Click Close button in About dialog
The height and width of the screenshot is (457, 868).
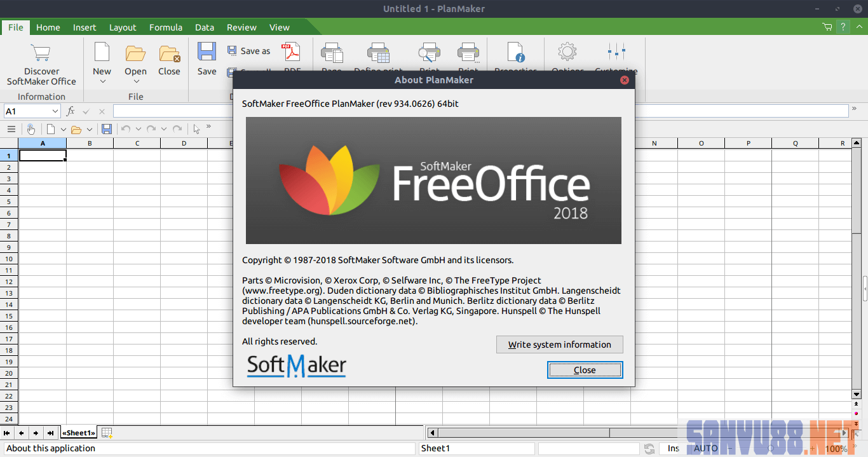(585, 370)
